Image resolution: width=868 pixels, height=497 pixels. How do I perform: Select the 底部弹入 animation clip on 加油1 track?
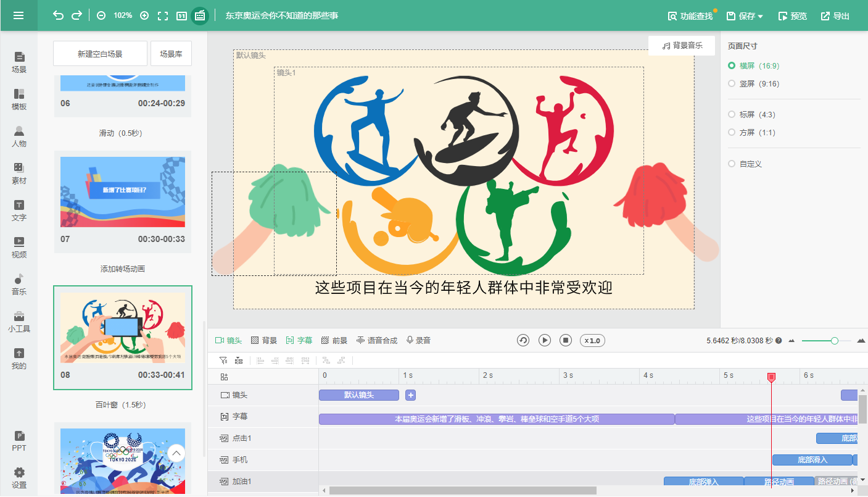(x=704, y=482)
